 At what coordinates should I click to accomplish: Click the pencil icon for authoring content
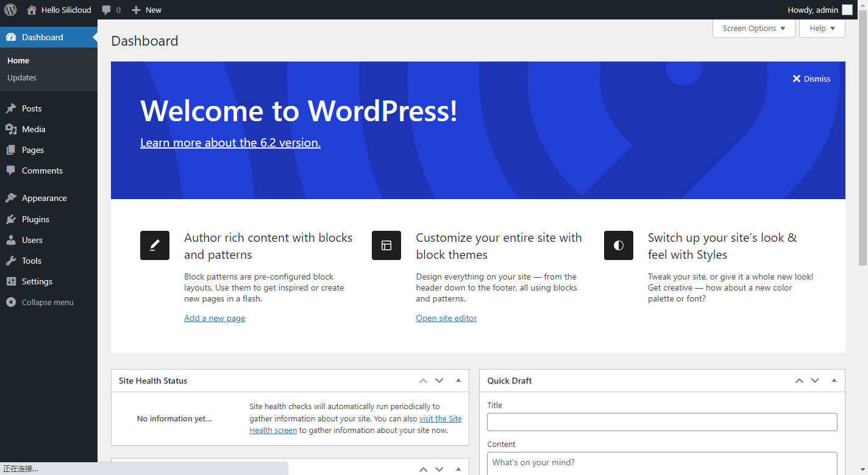[x=155, y=245]
